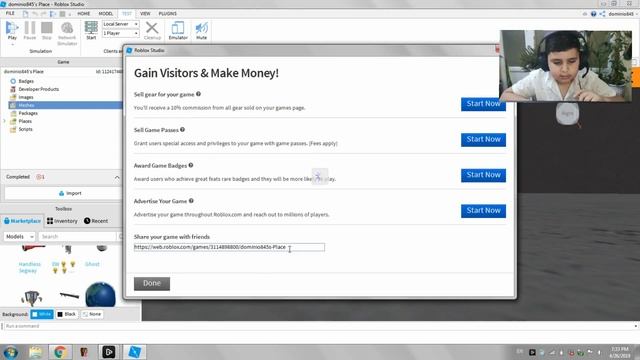Screen dimensions: 640x360
Task: Switch to Inventory tab in Toolbox
Action: 62,221
